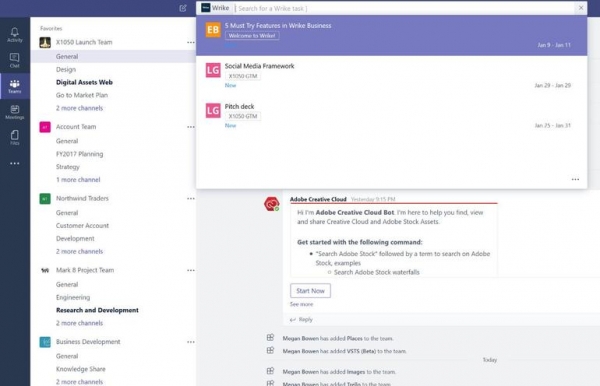Expand 1 more channel under Account Team
Viewport: 600px width, 386px height.
(78, 180)
